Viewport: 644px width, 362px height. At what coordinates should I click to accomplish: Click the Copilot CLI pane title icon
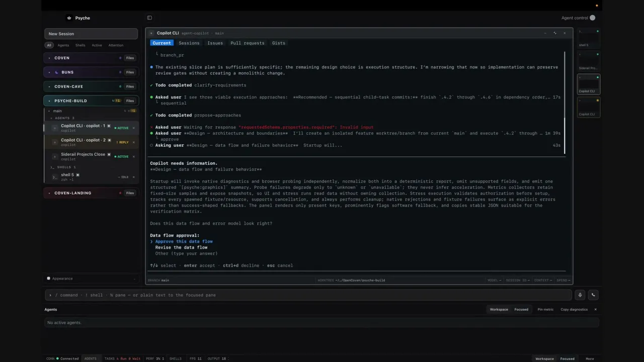click(151, 33)
